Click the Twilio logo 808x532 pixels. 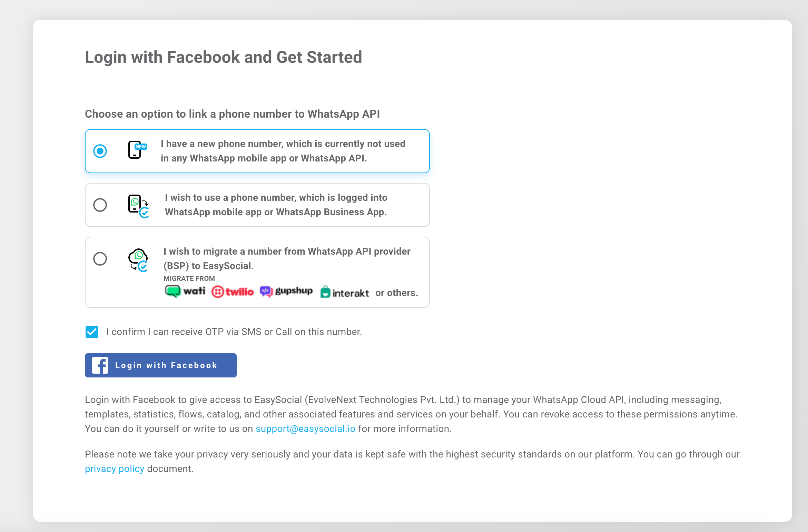233,292
